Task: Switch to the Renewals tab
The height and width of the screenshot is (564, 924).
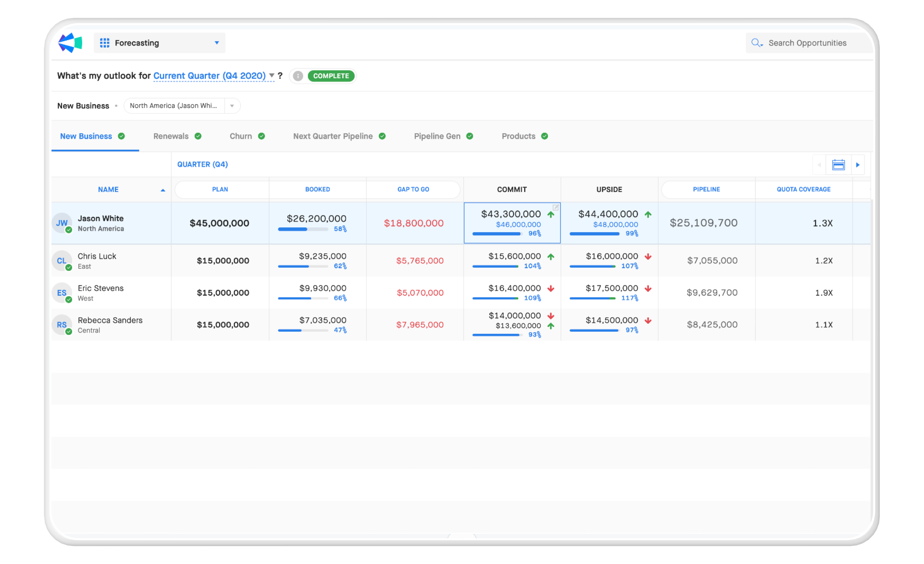Action: 171,136
